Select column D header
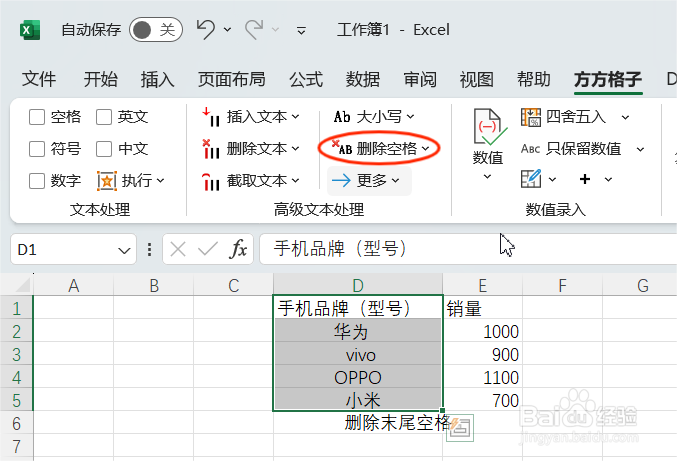Screen dimensions: 677x461 point(358,285)
